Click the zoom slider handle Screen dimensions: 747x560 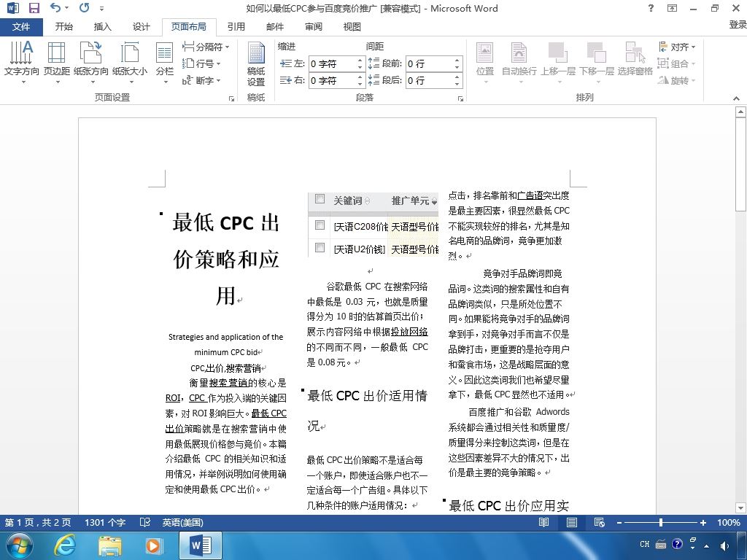coord(661,522)
